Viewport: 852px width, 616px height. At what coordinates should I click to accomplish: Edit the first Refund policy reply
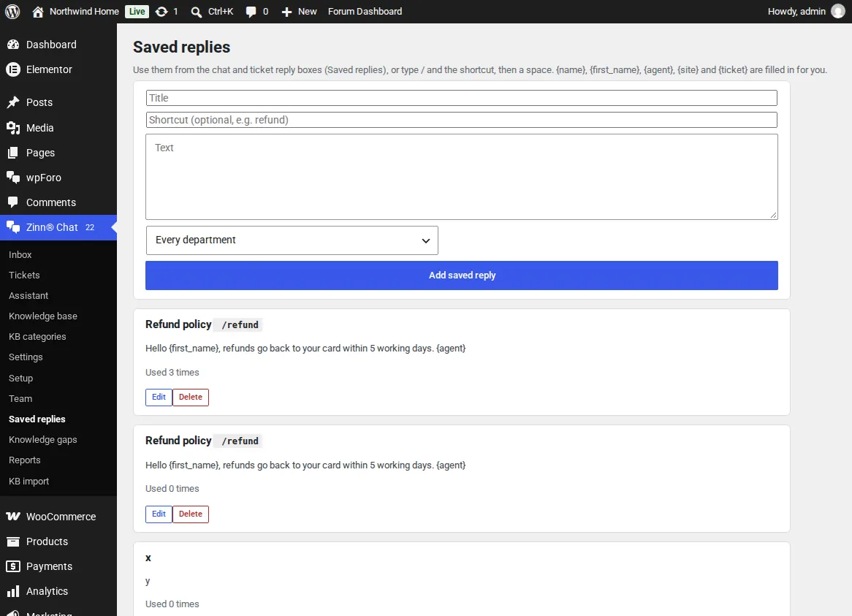159,397
